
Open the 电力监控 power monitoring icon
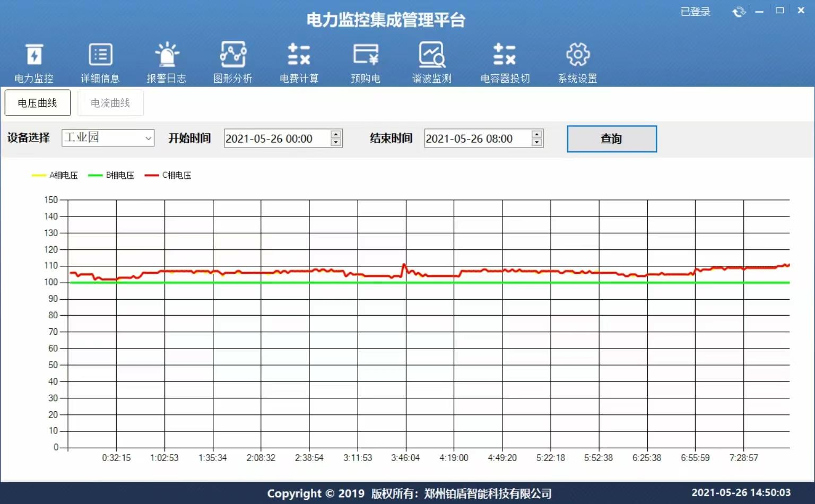[34, 55]
